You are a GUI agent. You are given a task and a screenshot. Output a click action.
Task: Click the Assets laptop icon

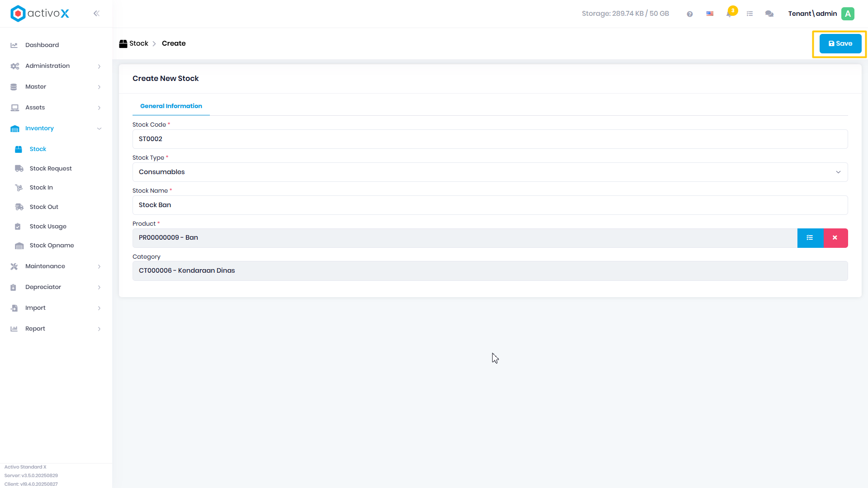pos(14,108)
